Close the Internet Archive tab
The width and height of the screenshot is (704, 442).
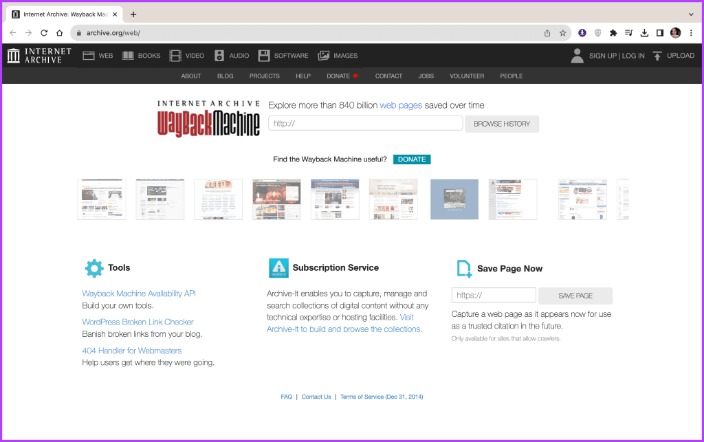115,14
